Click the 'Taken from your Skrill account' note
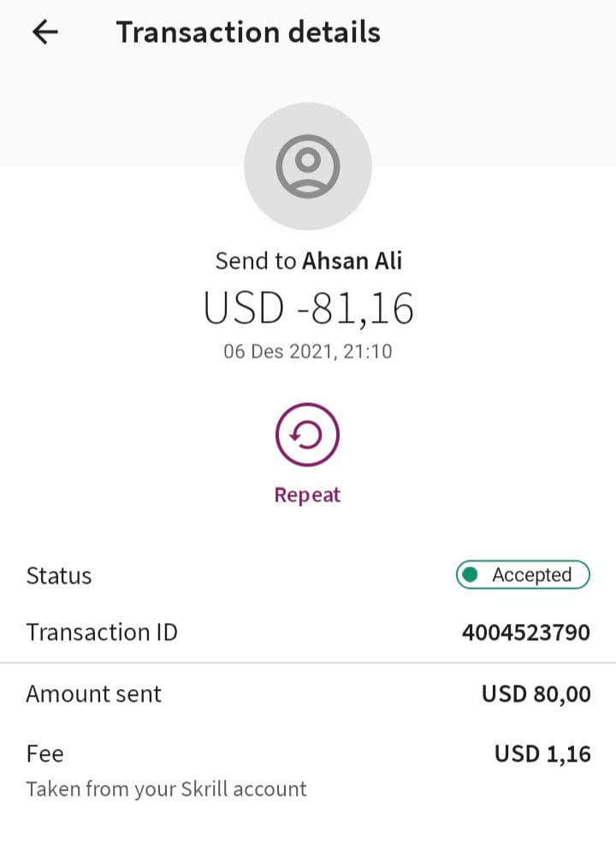 tap(167, 789)
